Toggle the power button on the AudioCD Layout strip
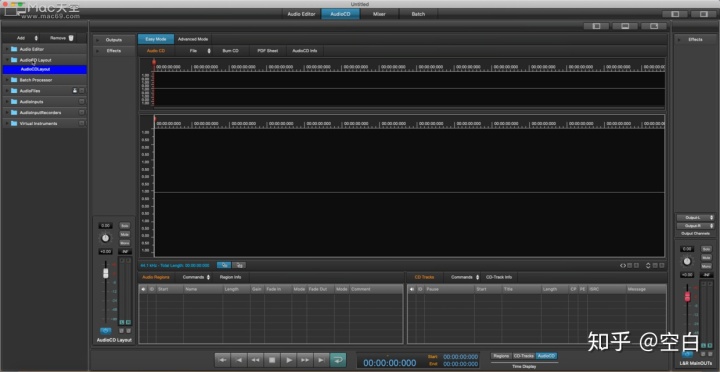 click(106, 331)
